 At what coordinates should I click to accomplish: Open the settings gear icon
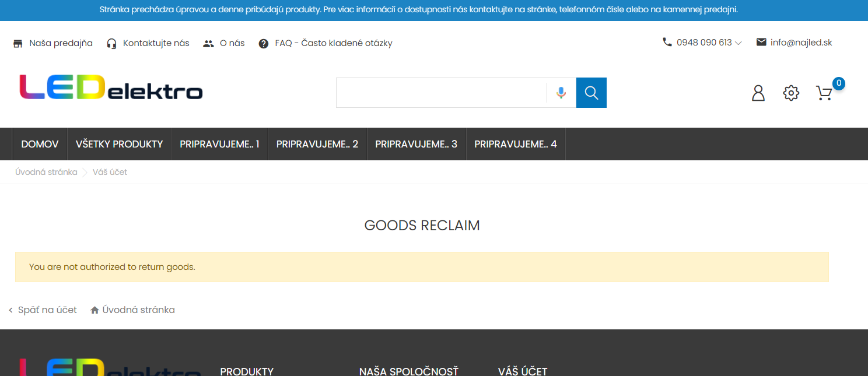point(791,93)
